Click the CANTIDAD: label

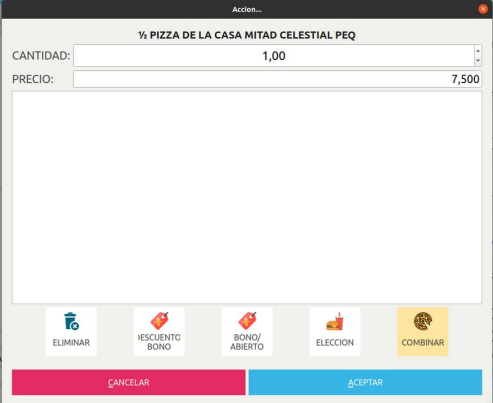point(41,56)
